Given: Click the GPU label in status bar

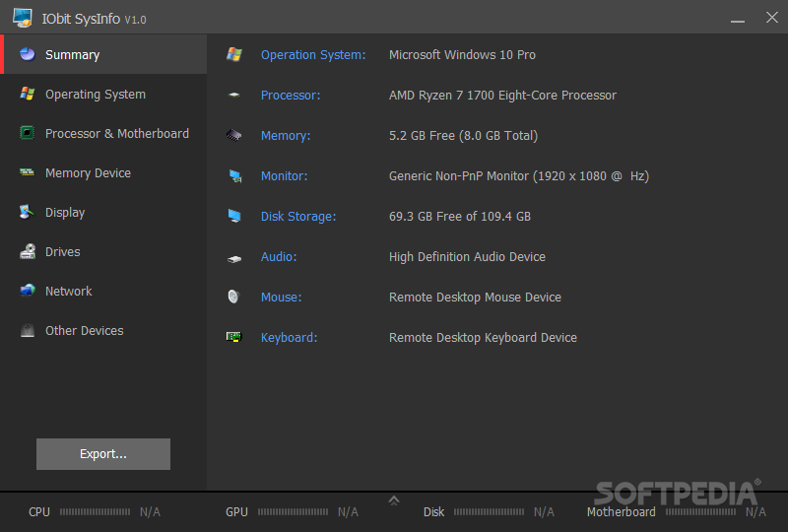Looking at the screenshot, I should (236, 512).
